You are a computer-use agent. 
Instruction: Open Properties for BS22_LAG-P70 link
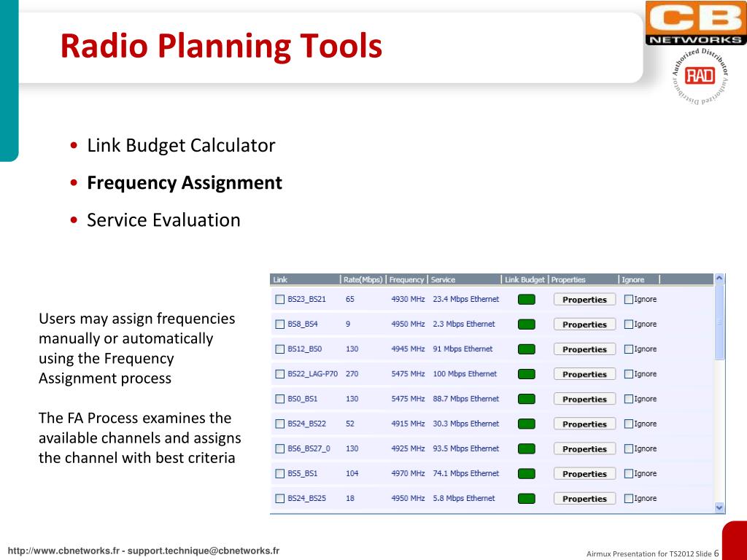584,374
